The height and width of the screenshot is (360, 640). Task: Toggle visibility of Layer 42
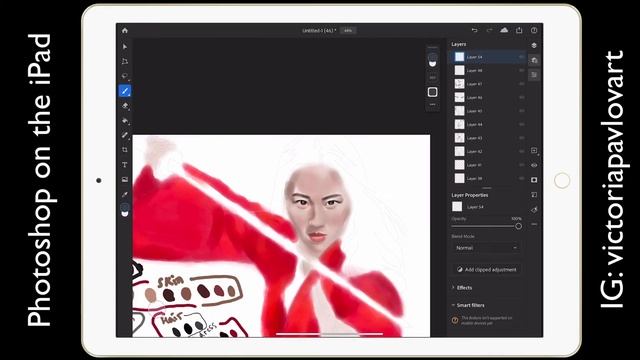click(521, 151)
